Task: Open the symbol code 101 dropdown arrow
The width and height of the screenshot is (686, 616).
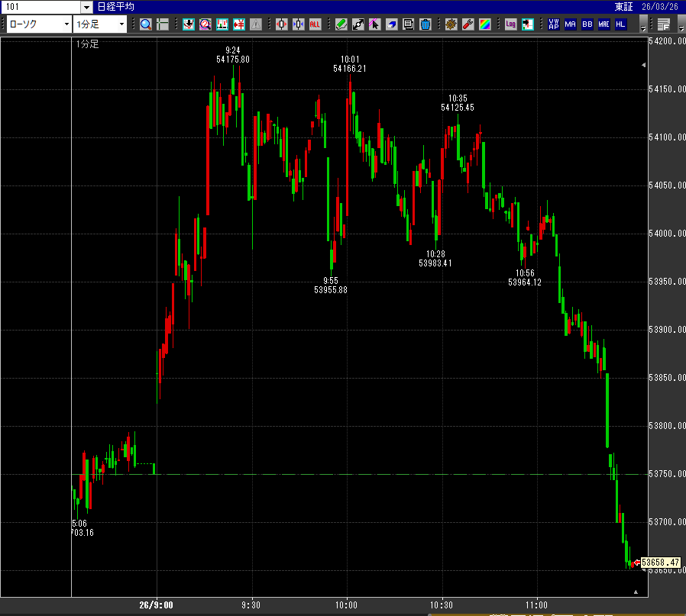Action: [x=86, y=7]
